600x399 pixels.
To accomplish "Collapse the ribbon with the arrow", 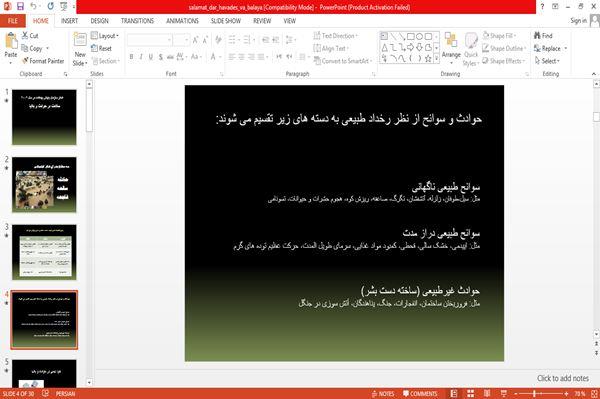I will [594, 74].
